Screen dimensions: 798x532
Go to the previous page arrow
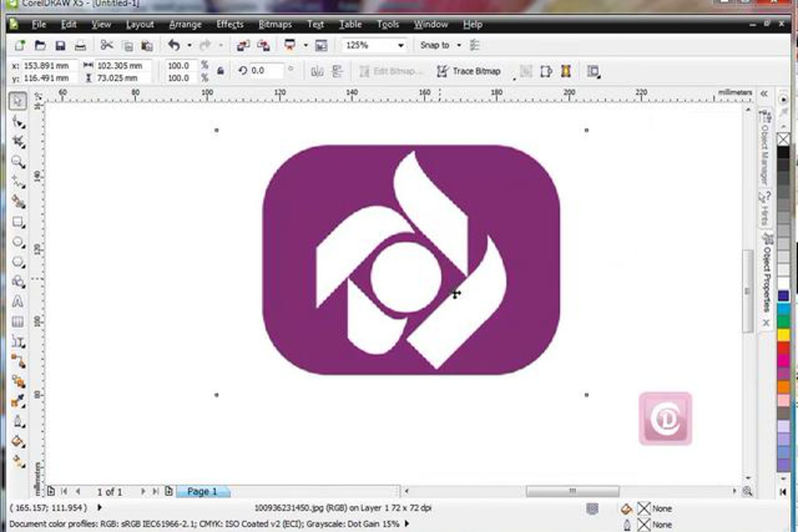78,491
